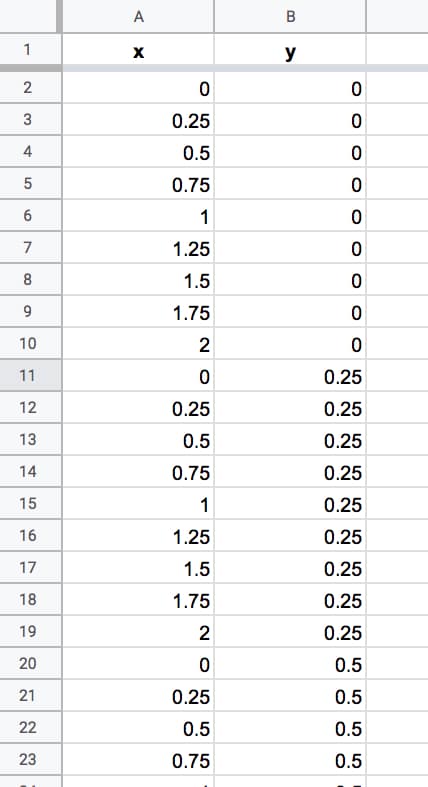Click the header cell containing x

(138, 50)
